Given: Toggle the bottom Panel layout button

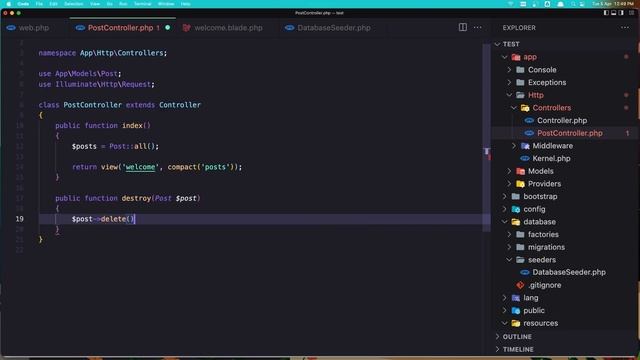Looking at the screenshot, I should tap(613, 13).
